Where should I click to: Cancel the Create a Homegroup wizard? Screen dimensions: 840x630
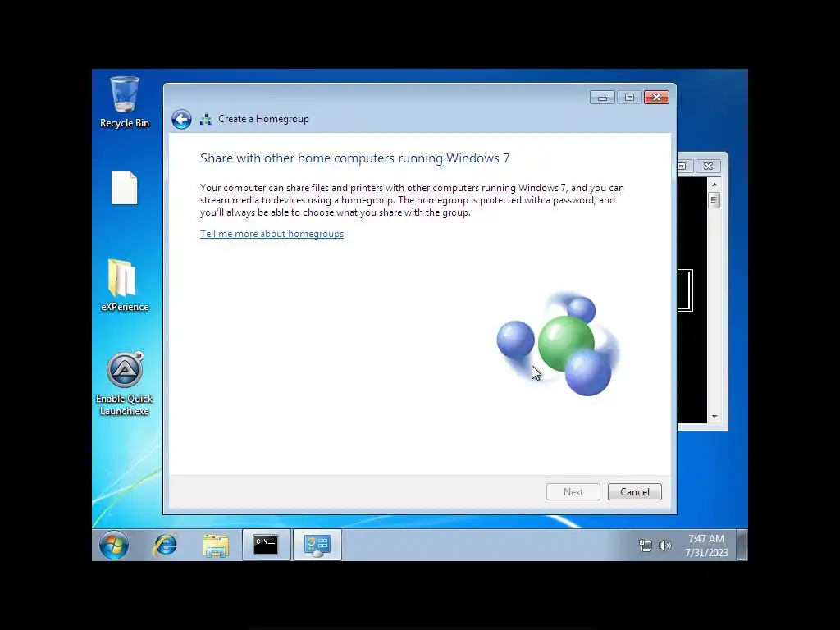click(635, 492)
